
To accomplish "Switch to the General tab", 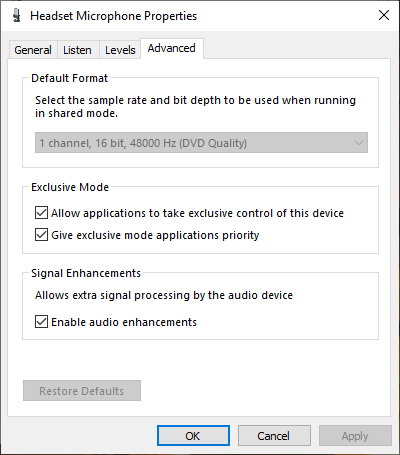I will point(33,50).
